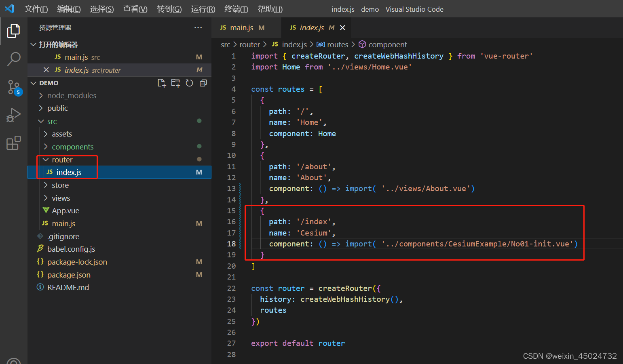623x364 pixels.
Task: Open the 转到(G) menu
Action: (x=169, y=9)
